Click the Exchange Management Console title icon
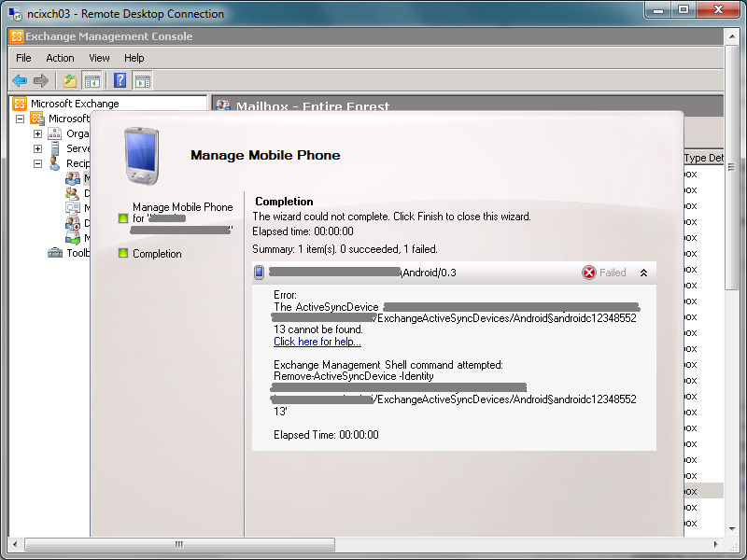This screenshot has width=747, height=560. [x=17, y=36]
